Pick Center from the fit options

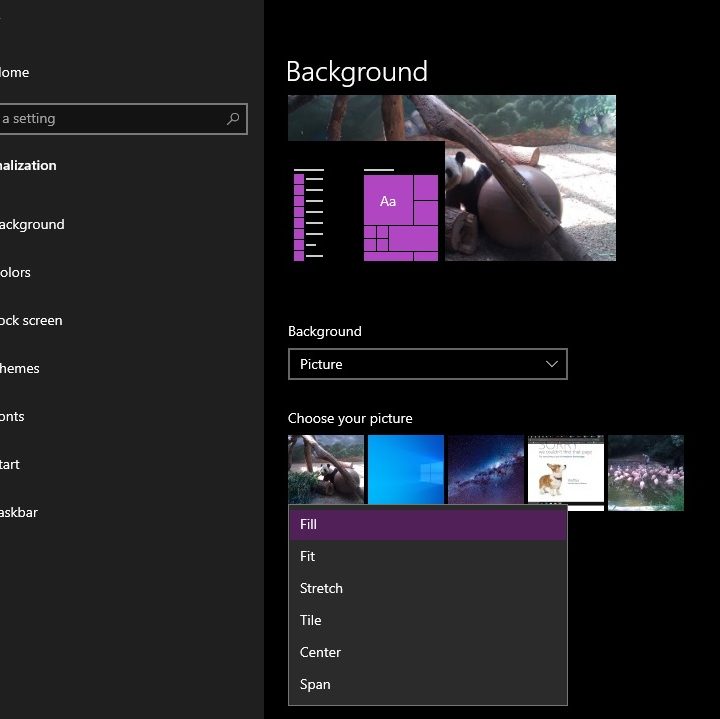click(428, 652)
